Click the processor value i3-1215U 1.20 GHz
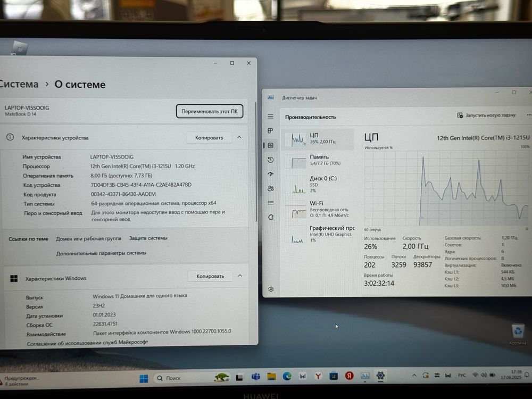The height and width of the screenshot is (399, 532). [143, 166]
